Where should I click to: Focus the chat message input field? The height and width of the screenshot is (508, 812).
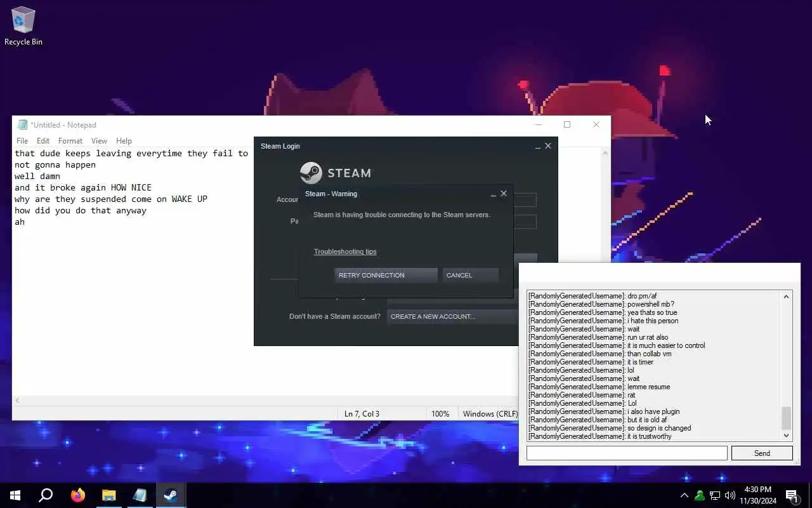(x=627, y=453)
